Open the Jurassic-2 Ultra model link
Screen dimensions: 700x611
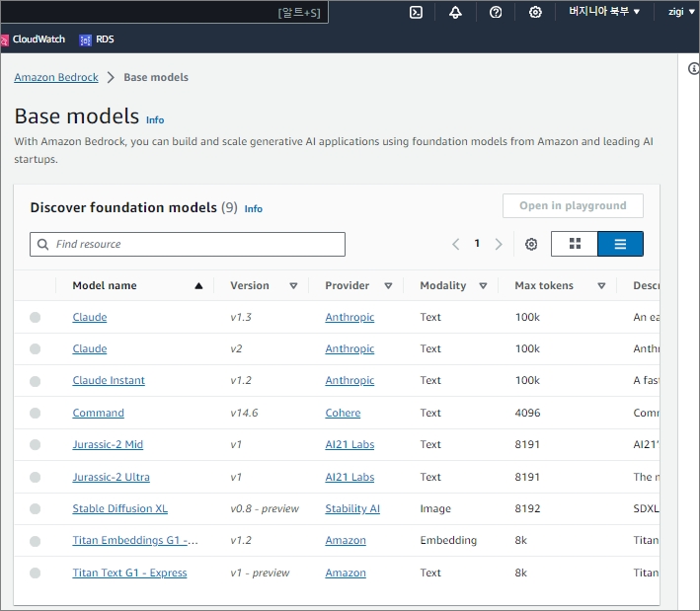[112, 478]
